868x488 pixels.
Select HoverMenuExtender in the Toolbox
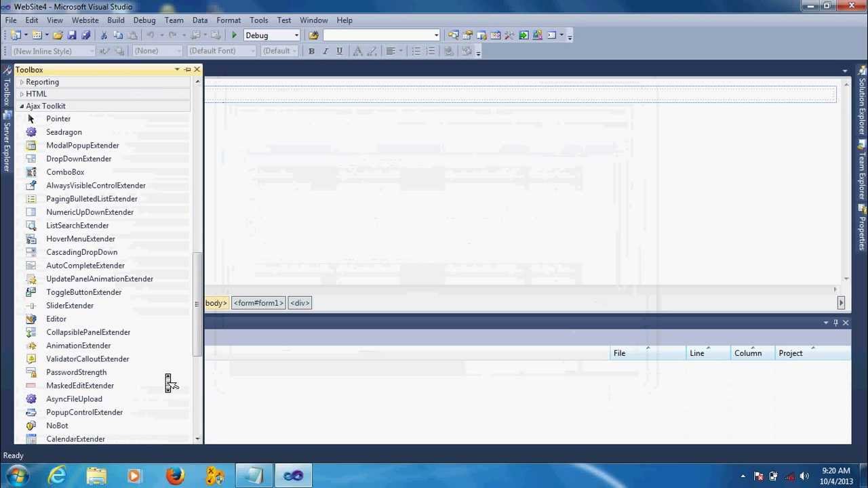81,239
